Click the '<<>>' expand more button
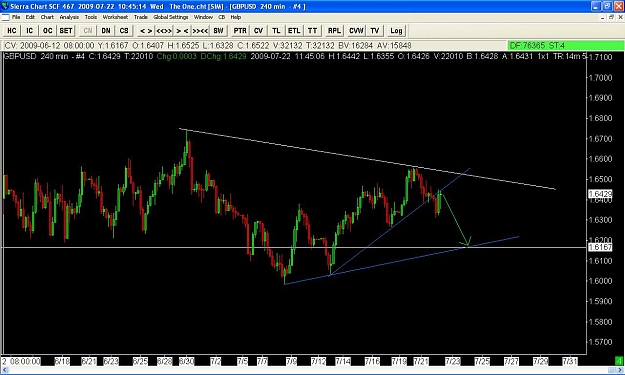This screenshot has height=375, width=625. click(x=164, y=31)
